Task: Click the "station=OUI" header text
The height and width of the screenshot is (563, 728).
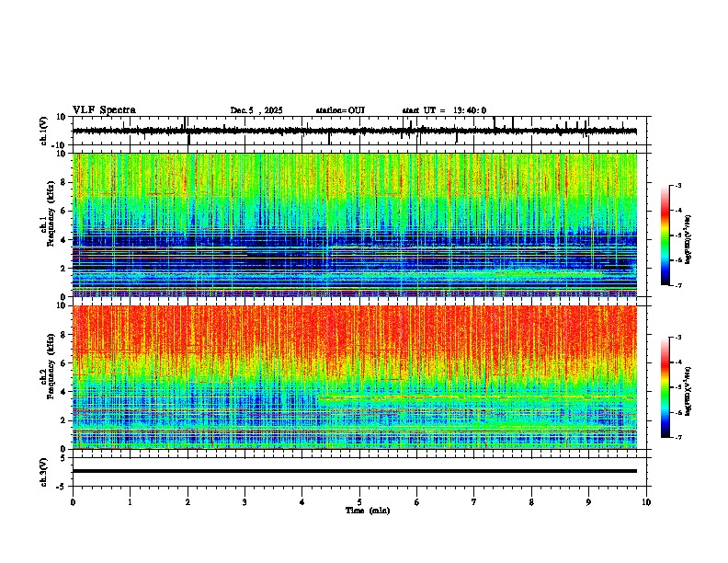Action: [x=340, y=110]
